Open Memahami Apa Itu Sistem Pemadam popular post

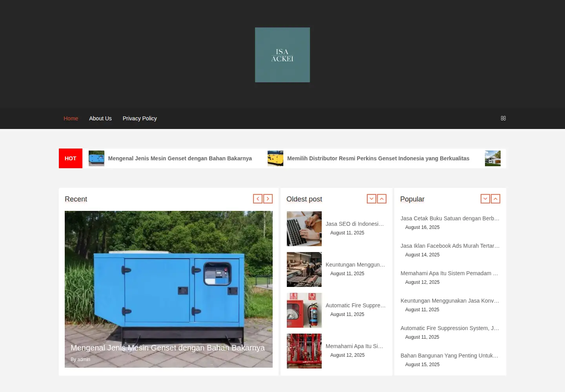coord(449,273)
